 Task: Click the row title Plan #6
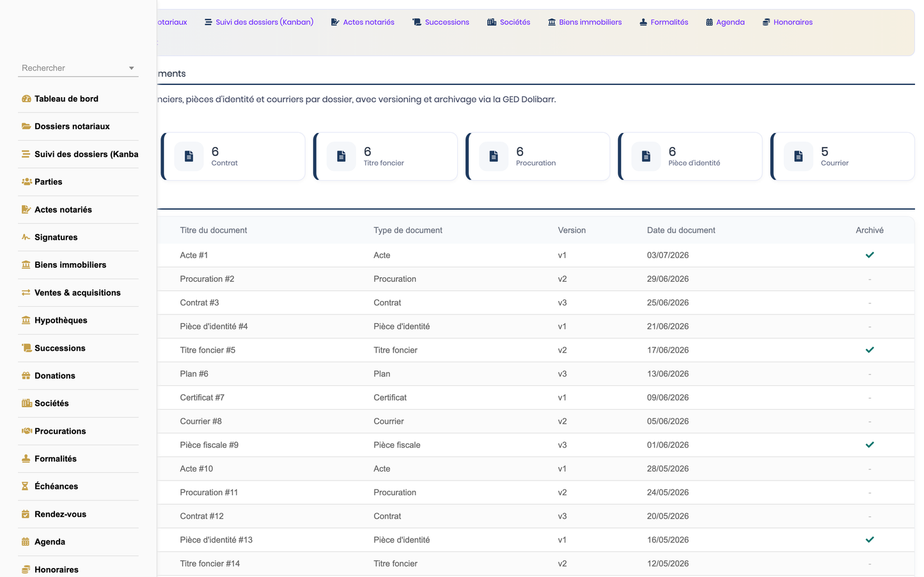[x=194, y=374]
